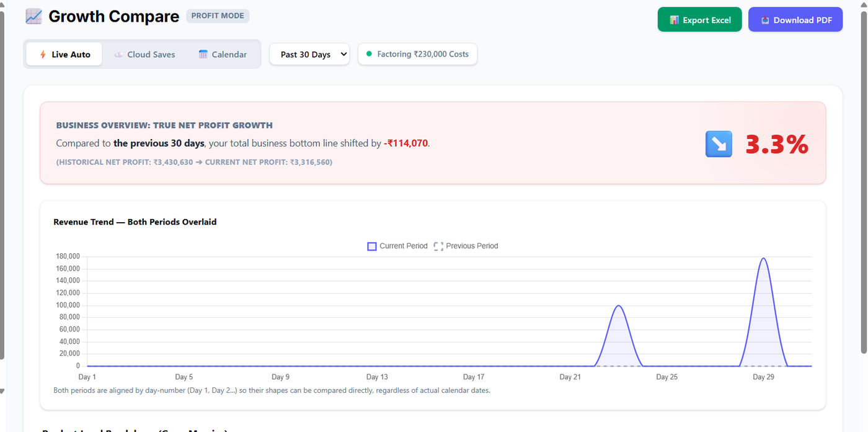Export the report to Excel
The width and height of the screenshot is (868, 432).
tap(700, 20)
